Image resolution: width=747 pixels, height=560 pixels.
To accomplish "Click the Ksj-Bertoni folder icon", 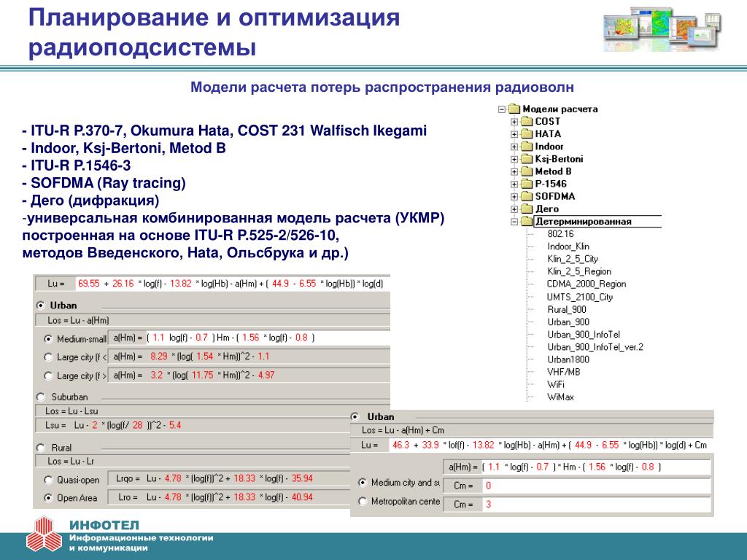I will [x=527, y=158].
